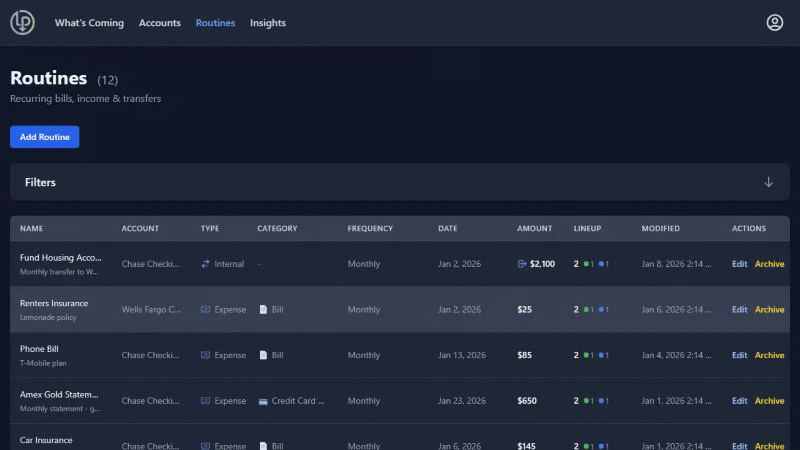800x450 pixels.
Task: Edit the Fund Housing Account routine
Action: pos(739,264)
